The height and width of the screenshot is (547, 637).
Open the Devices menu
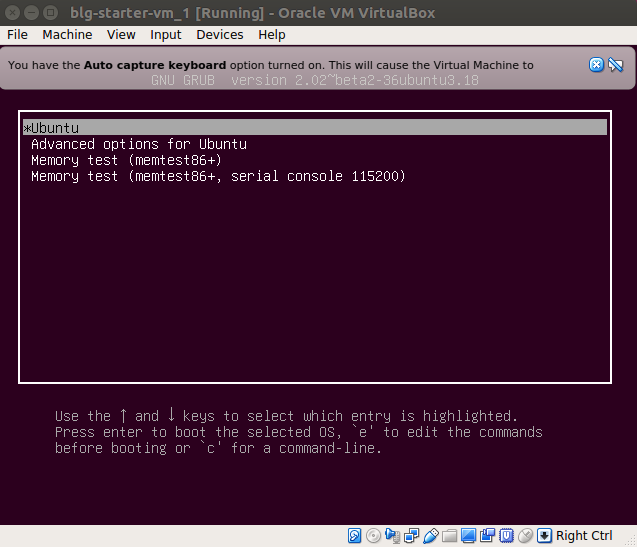coord(220,35)
